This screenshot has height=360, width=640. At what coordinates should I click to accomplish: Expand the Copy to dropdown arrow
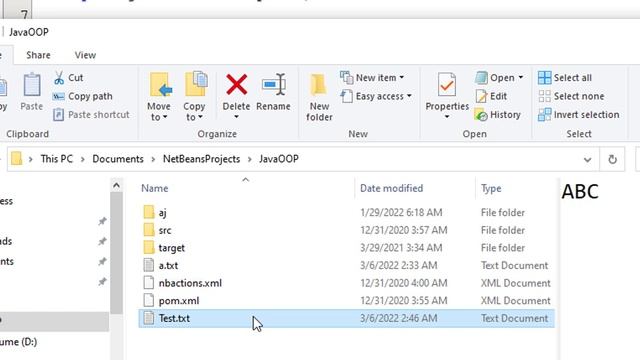(x=200, y=118)
